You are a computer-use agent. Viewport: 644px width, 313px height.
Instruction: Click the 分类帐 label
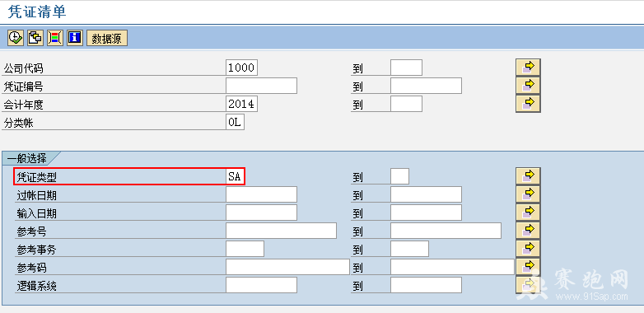(18, 123)
